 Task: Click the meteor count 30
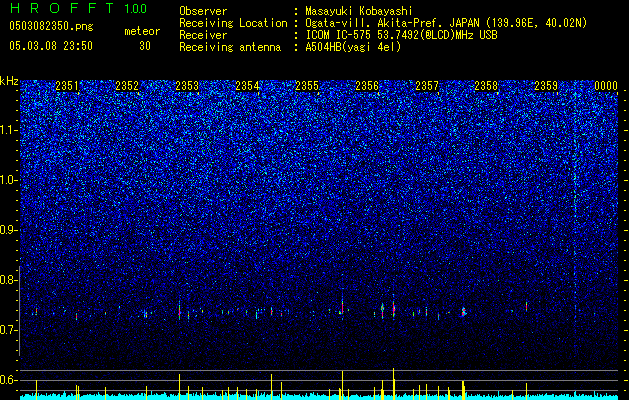[145, 46]
